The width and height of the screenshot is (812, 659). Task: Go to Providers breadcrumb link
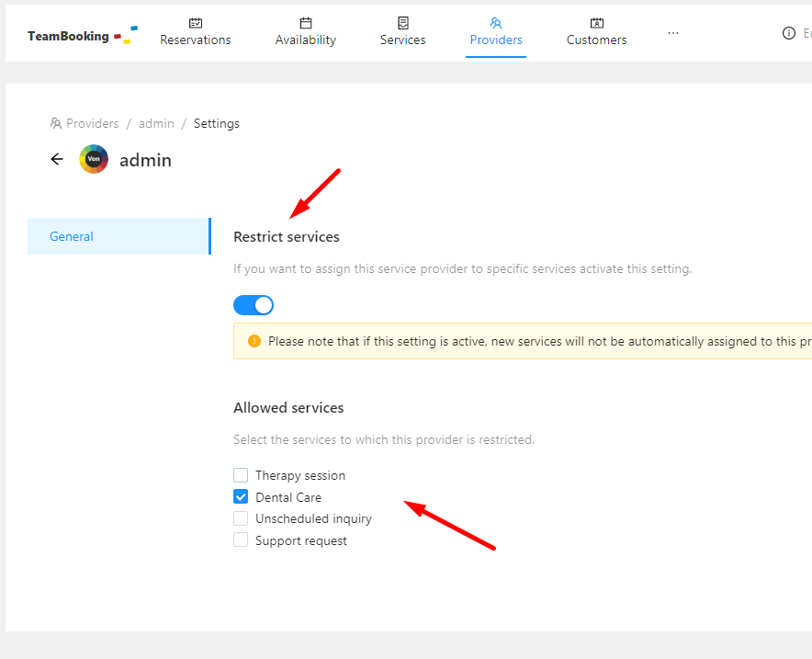(x=92, y=123)
